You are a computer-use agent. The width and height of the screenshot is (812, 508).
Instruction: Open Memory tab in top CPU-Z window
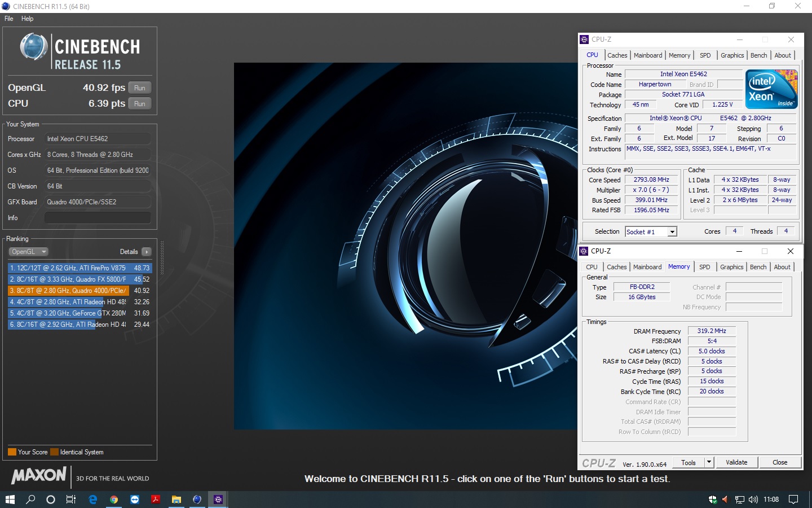[x=679, y=55]
